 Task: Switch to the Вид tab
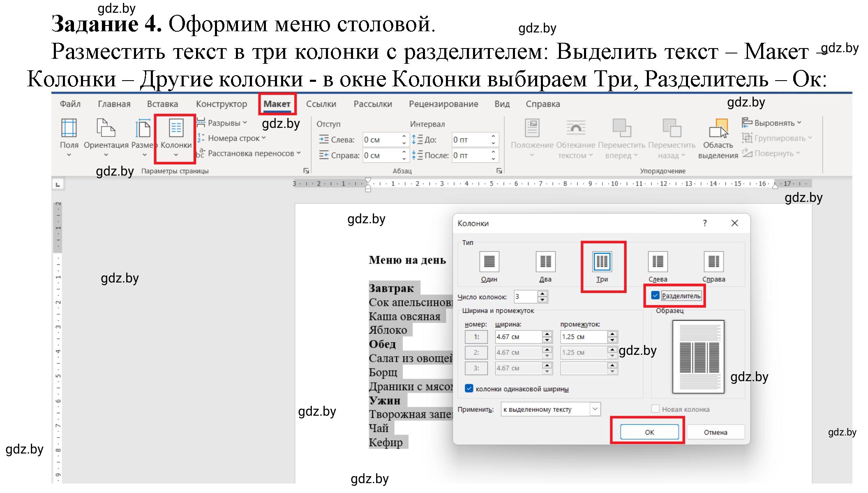click(502, 104)
